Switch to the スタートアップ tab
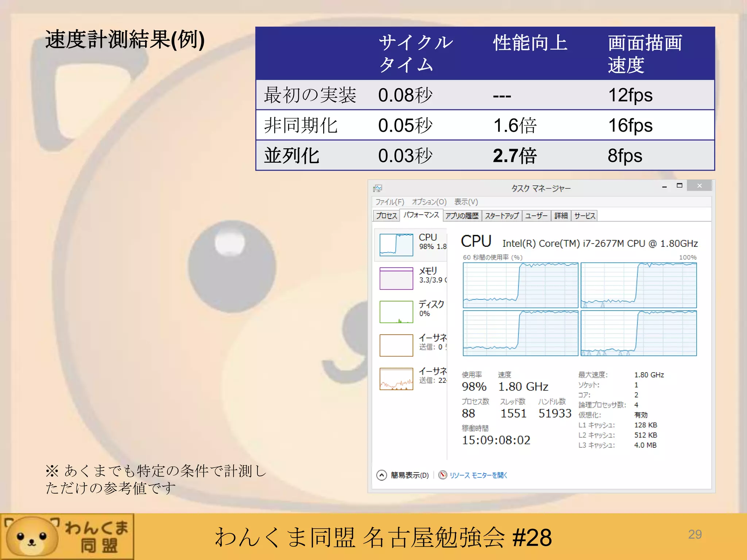The image size is (747, 560). point(502,215)
